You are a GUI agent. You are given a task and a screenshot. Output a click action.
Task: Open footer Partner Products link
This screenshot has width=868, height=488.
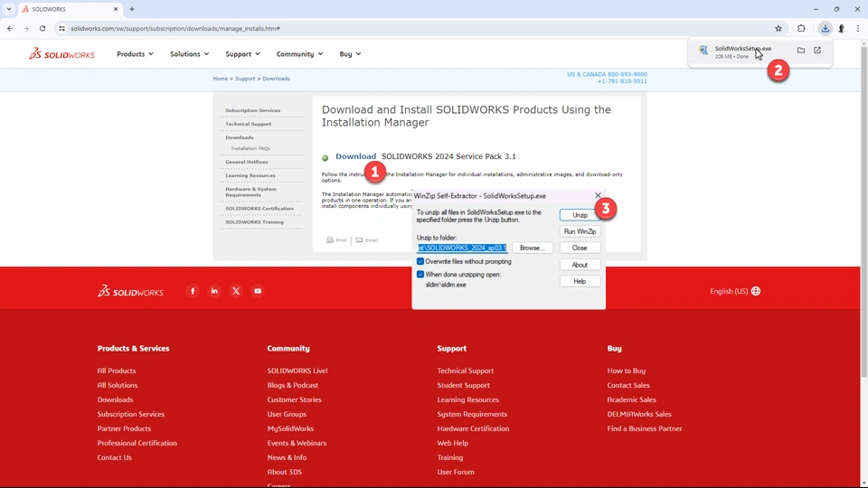click(x=124, y=428)
